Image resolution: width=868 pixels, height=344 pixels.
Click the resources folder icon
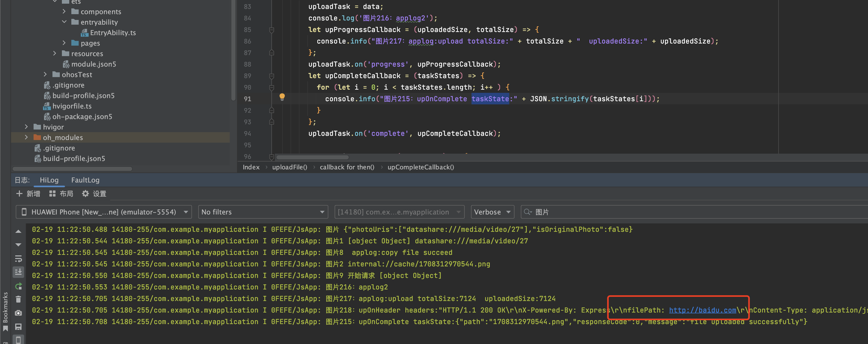pos(66,53)
